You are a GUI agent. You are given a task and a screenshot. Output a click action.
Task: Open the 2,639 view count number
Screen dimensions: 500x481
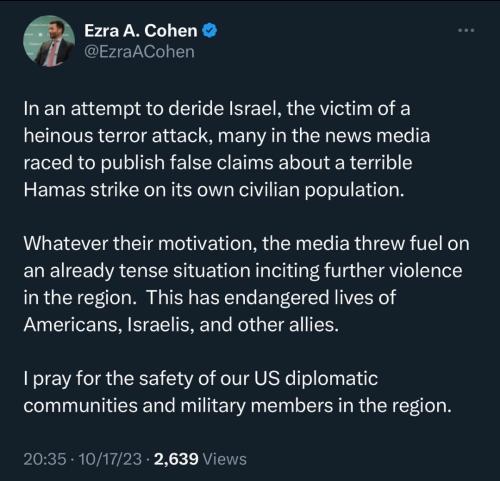click(176, 459)
